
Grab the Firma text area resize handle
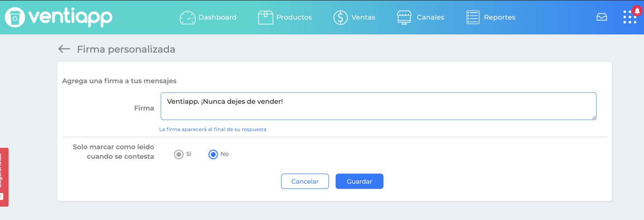(x=594, y=117)
